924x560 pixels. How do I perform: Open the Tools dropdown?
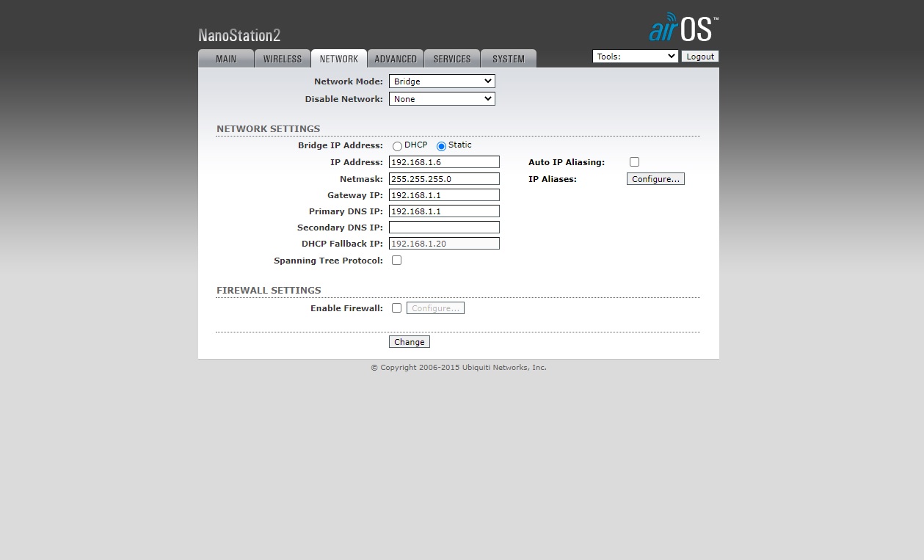click(x=635, y=57)
